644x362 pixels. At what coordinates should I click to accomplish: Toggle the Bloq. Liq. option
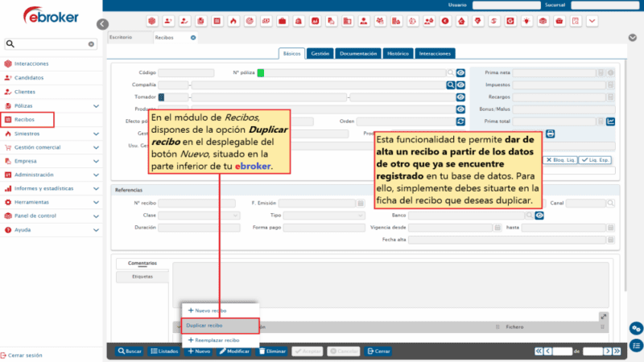point(560,160)
